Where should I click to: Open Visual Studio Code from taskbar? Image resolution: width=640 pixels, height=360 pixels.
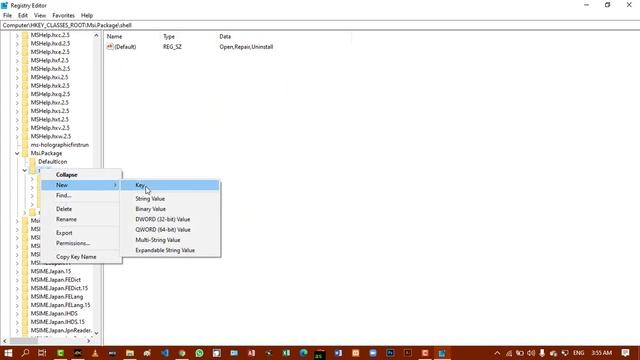pos(164,353)
